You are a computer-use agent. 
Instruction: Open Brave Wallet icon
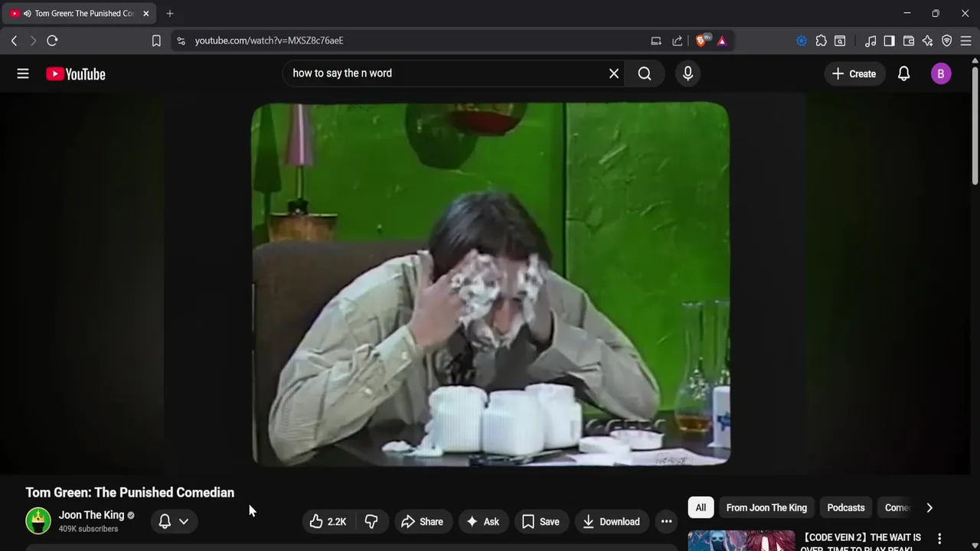click(909, 41)
